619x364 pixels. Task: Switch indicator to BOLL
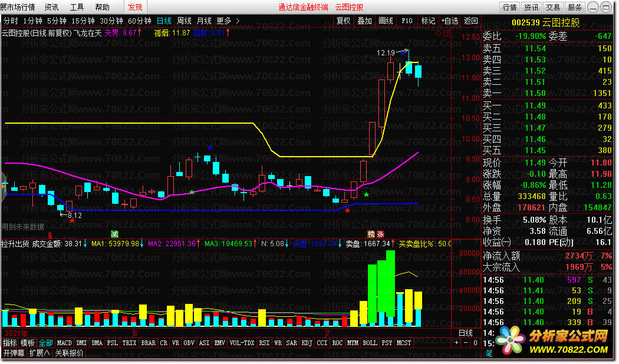click(370, 343)
